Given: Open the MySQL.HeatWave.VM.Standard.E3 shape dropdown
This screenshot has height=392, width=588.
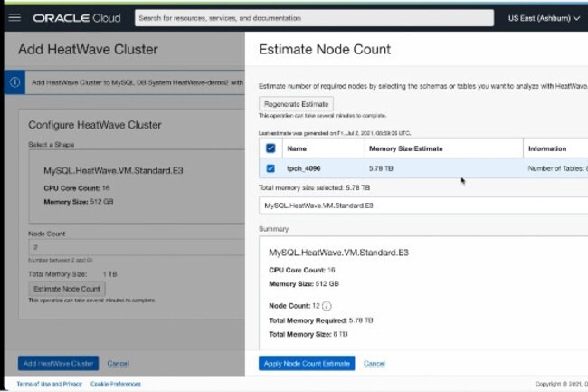Looking at the screenshot, I should [x=423, y=206].
